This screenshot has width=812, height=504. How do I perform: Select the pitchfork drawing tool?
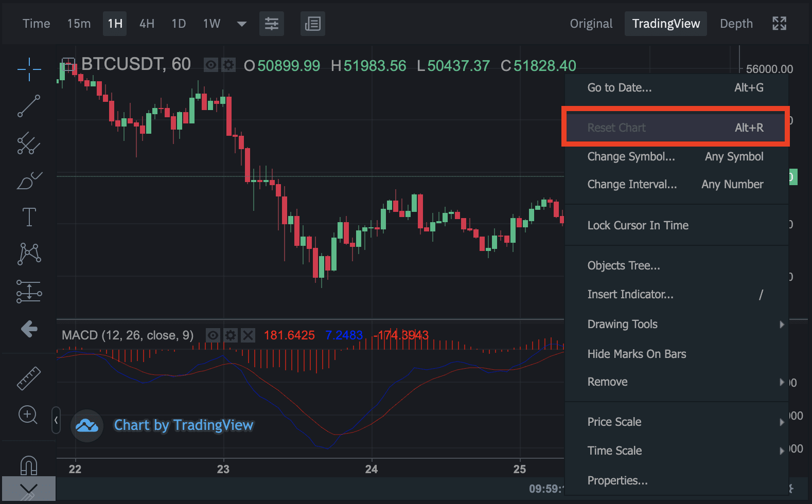(x=29, y=143)
